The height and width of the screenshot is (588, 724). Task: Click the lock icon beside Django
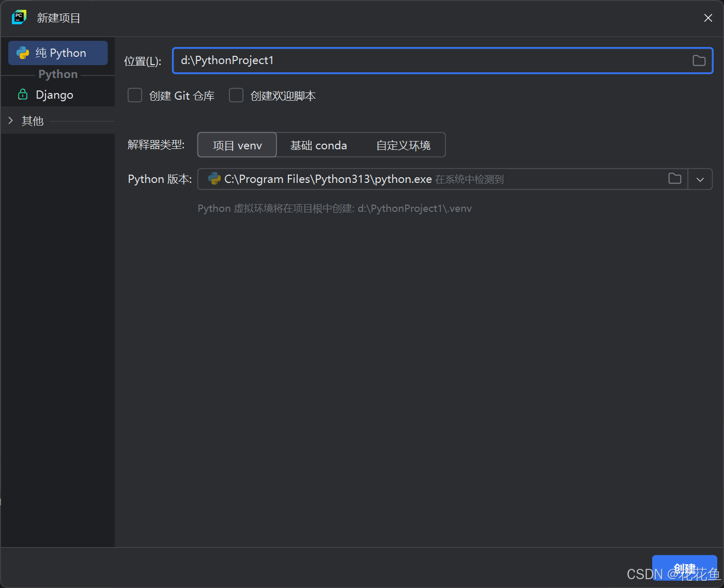pyautogui.click(x=23, y=94)
